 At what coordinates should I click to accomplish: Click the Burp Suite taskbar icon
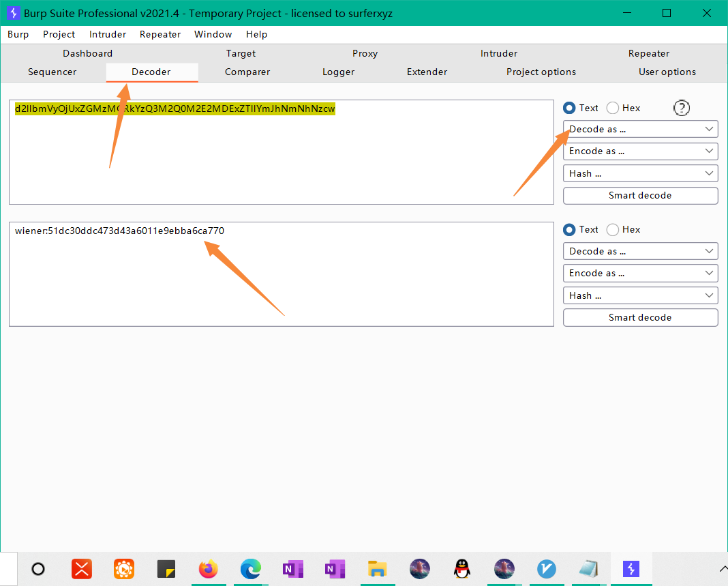pos(631,569)
